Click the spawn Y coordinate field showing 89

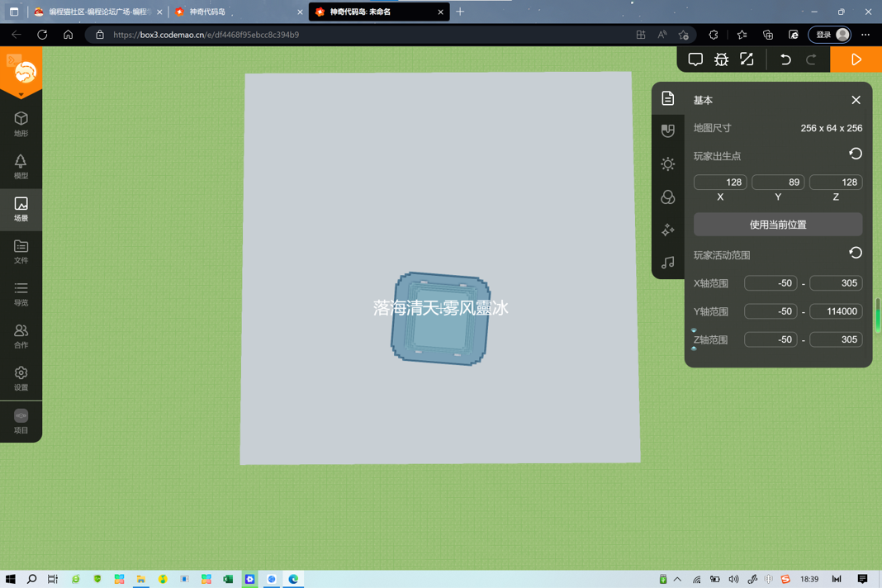[778, 183]
